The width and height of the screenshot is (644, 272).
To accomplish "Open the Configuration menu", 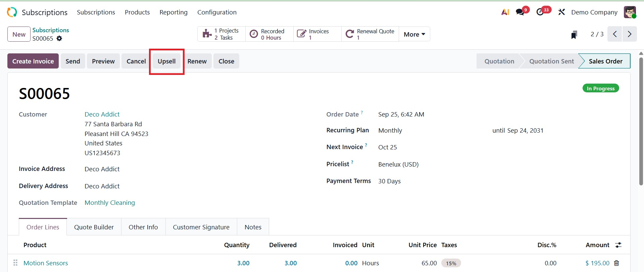I will [217, 12].
